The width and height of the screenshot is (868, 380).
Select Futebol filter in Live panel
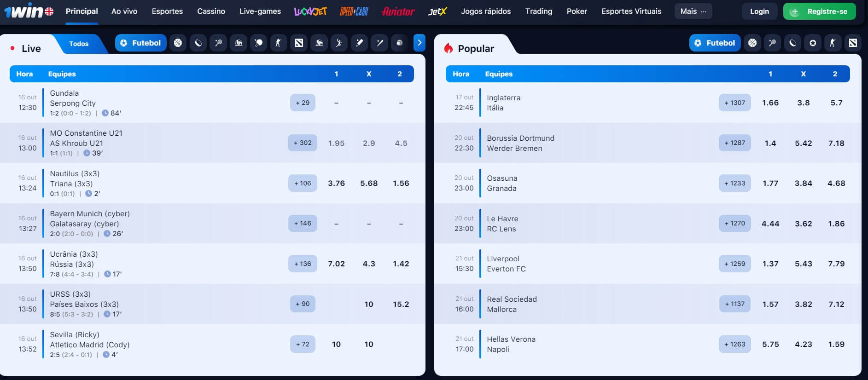pos(140,43)
